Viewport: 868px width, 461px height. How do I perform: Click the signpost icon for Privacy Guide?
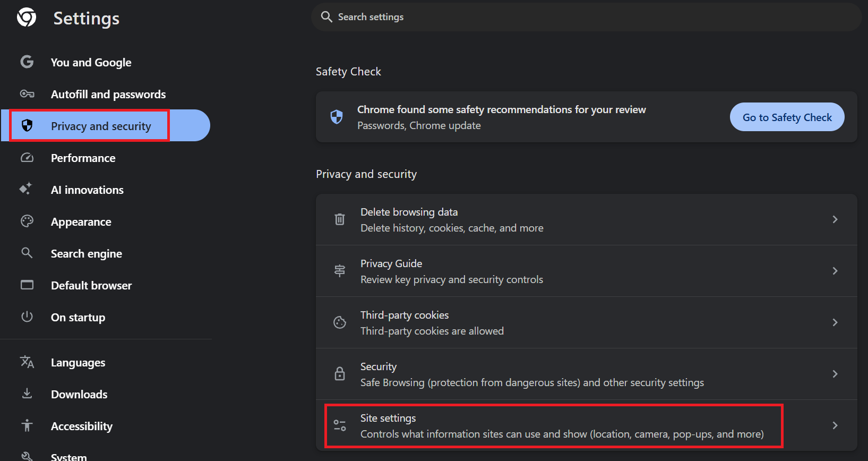[x=340, y=271]
